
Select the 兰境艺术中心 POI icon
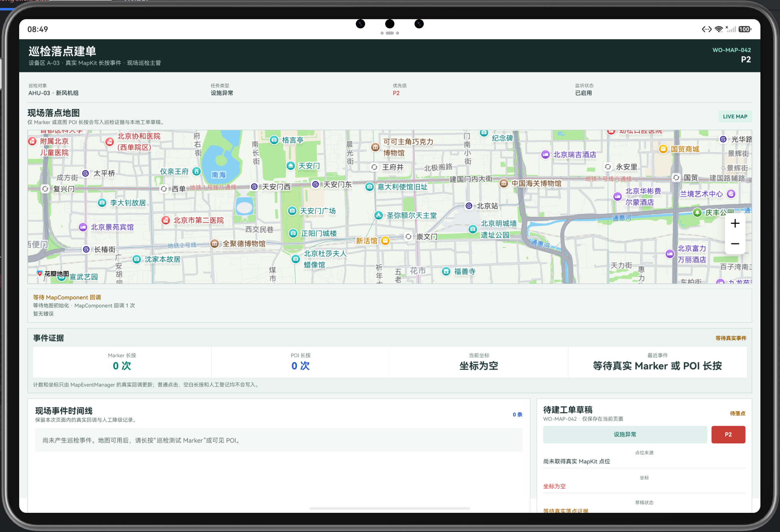click(731, 194)
